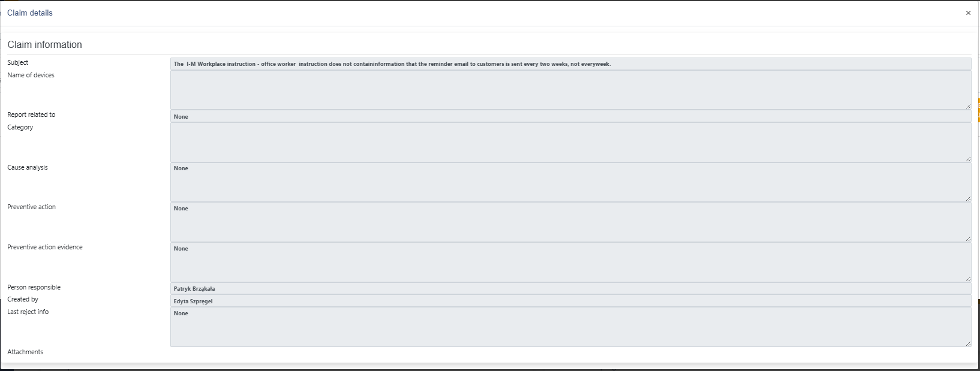Image resolution: width=980 pixels, height=371 pixels.
Task: Click the Preventive action textarea resize handle
Action: click(968, 239)
